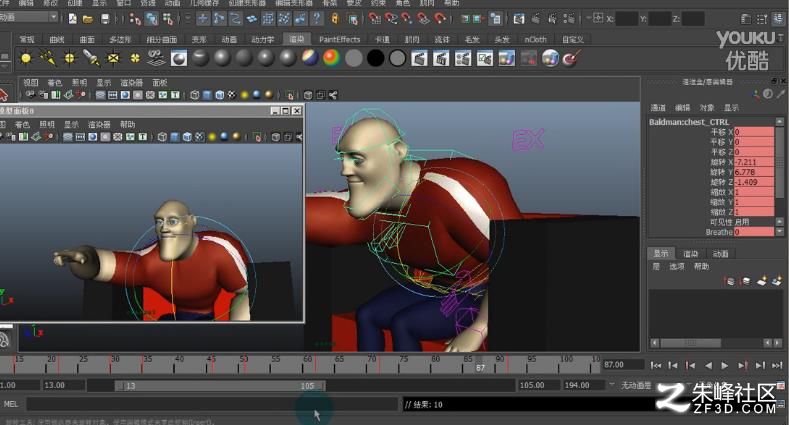Select 动画 tab in layer editor
Screen dimensions: 789x425
pyautogui.click(x=721, y=254)
